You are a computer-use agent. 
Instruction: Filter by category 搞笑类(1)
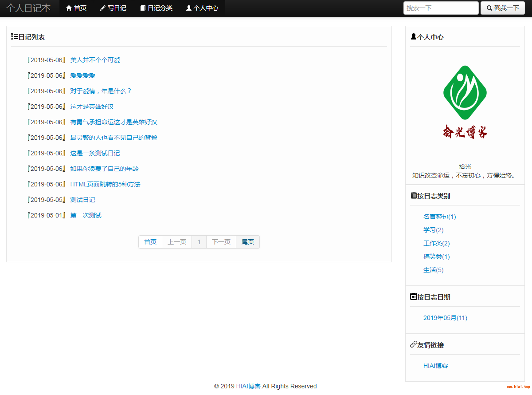point(436,257)
